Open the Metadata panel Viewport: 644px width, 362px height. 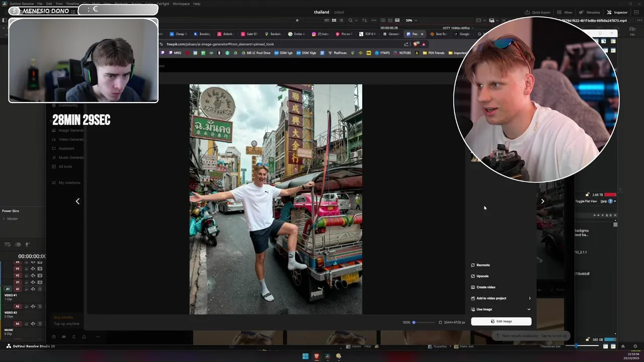tap(590, 12)
